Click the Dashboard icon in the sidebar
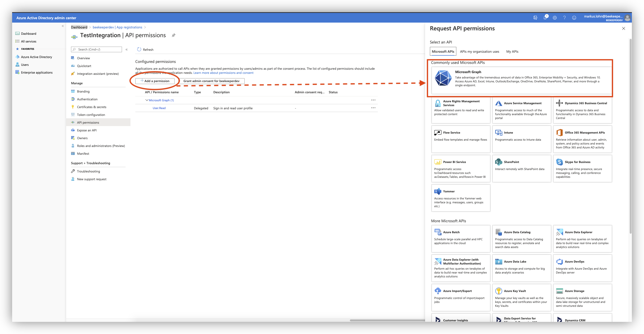The height and width of the screenshot is (334, 644). (17, 33)
